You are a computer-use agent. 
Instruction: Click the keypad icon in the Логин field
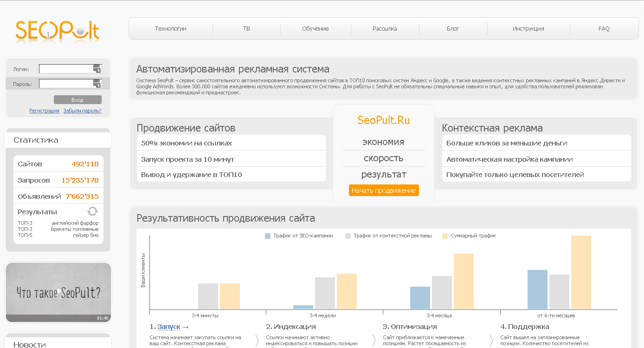coord(97,68)
